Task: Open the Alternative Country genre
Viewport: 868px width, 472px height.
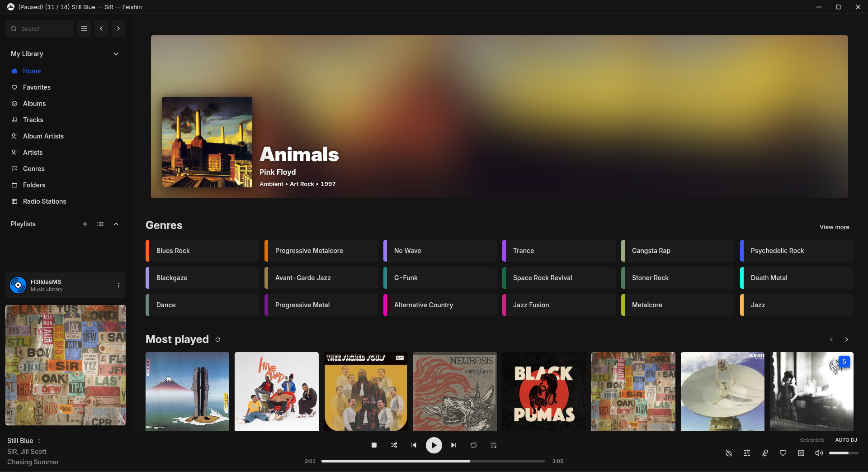Action: [440, 305]
